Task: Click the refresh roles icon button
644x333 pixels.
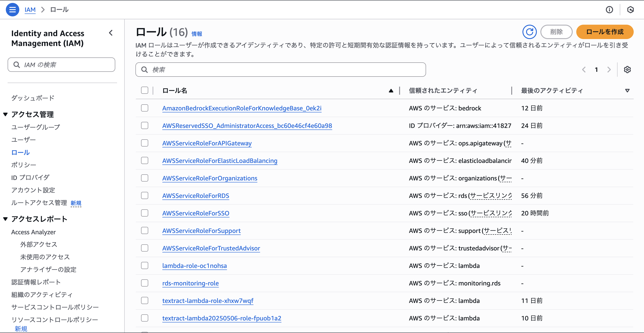Action: pos(529,32)
